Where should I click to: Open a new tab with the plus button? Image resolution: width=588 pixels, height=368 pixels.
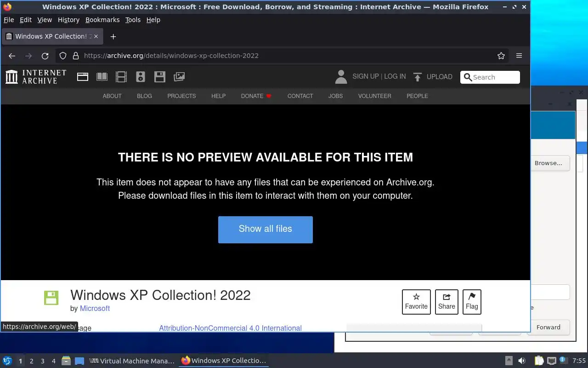click(113, 36)
